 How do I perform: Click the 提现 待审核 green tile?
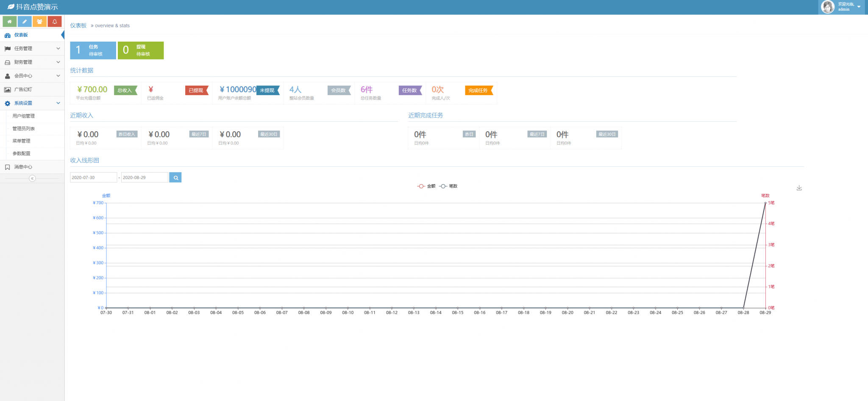140,50
